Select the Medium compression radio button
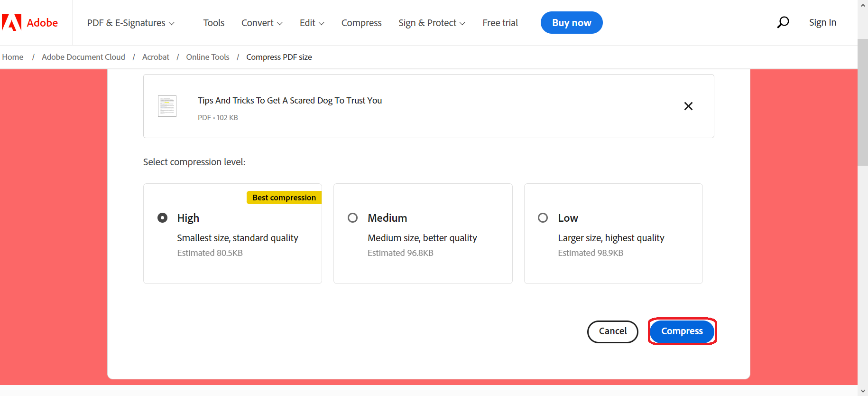 (352, 218)
